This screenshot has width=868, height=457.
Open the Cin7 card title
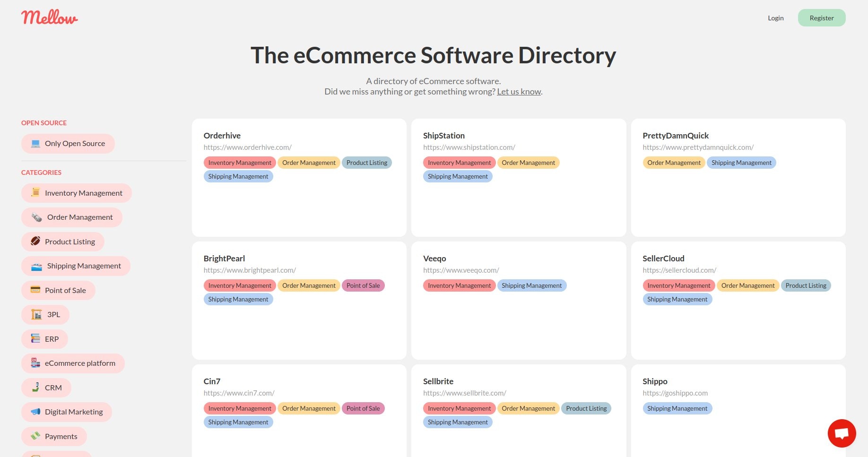point(212,381)
